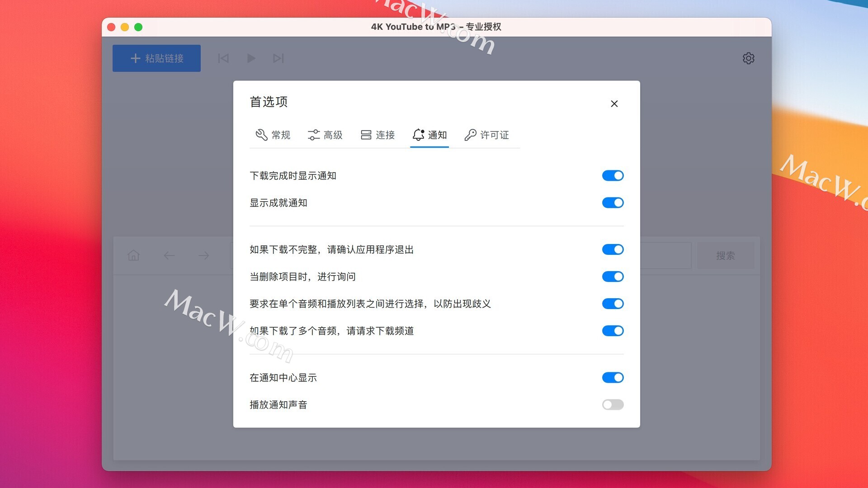Close the app window with red button
The height and width of the screenshot is (488, 868).
(x=111, y=27)
